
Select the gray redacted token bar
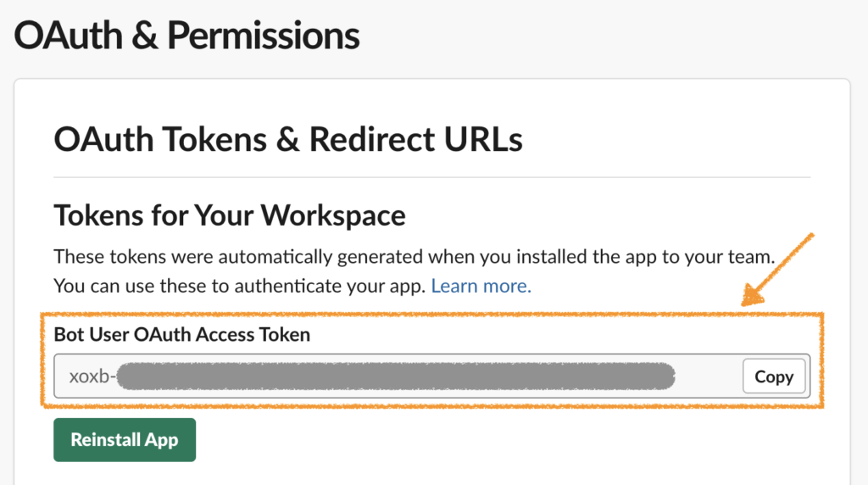tap(396, 376)
